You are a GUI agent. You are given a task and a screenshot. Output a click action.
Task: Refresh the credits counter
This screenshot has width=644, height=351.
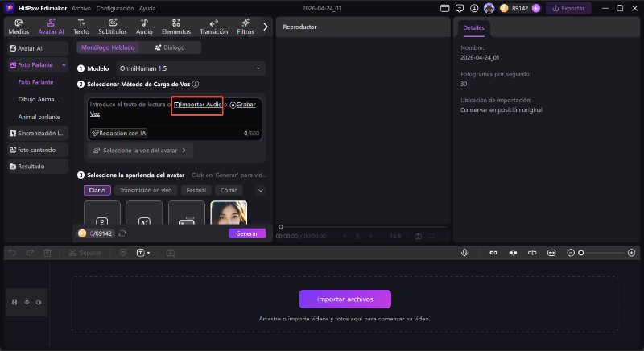[122, 233]
